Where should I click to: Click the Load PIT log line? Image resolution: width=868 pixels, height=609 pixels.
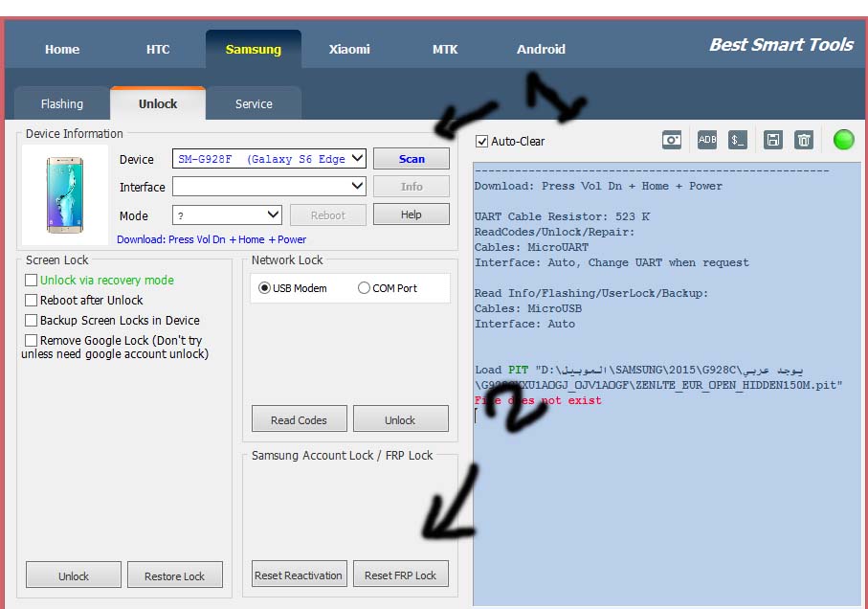click(x=658, y=377)
